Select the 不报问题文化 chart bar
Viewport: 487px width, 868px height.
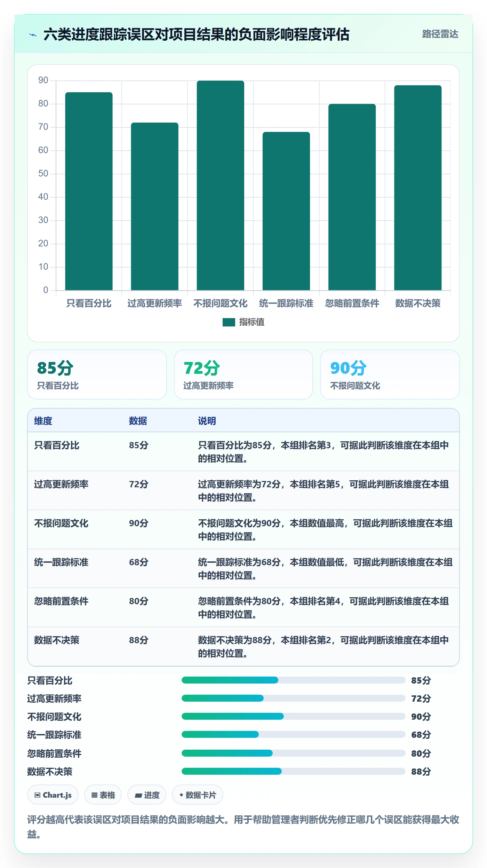(221, 186)
